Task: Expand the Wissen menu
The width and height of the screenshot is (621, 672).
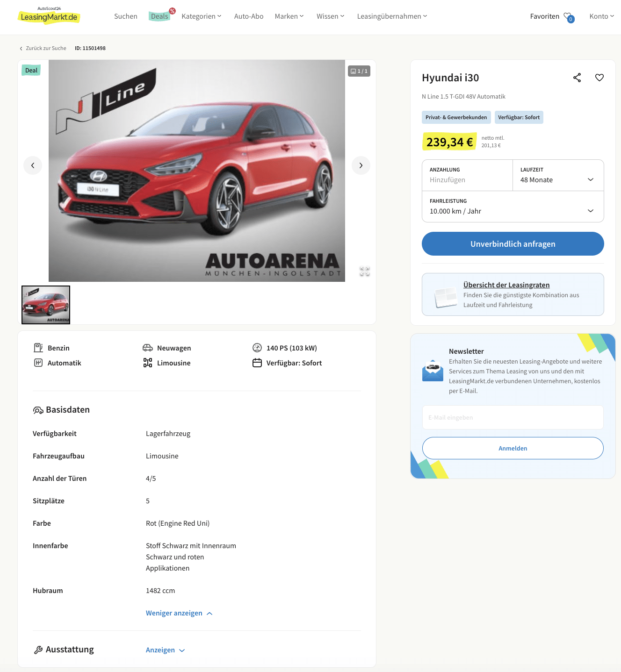Action: coord(331,16)
